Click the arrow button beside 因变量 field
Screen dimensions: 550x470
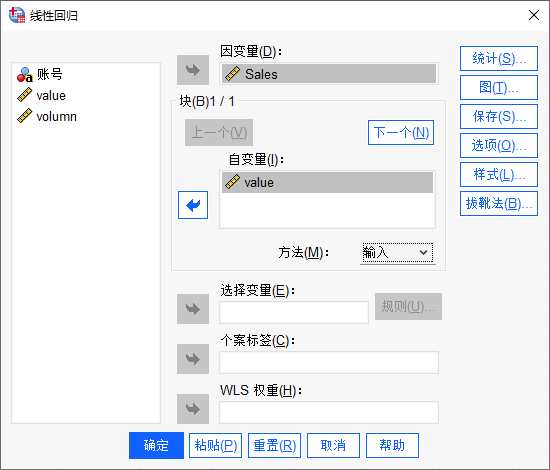(193, 70)
